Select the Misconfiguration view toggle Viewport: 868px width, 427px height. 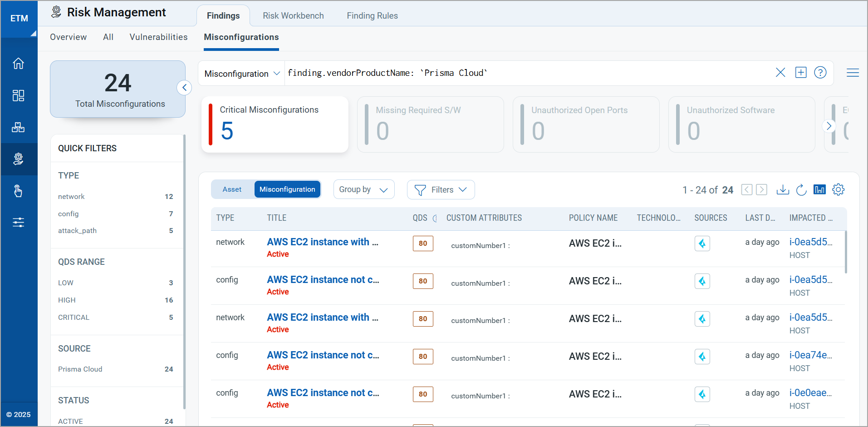tap(287, 189)
